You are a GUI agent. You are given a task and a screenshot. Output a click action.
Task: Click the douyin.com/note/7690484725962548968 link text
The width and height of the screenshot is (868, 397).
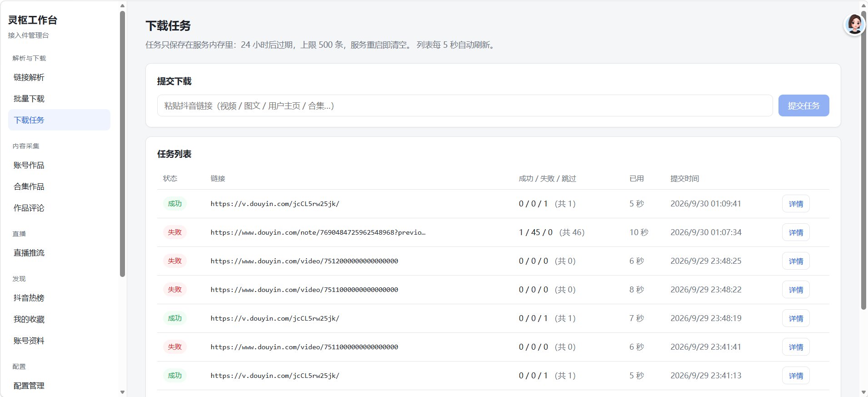click(x=318, y=232)
